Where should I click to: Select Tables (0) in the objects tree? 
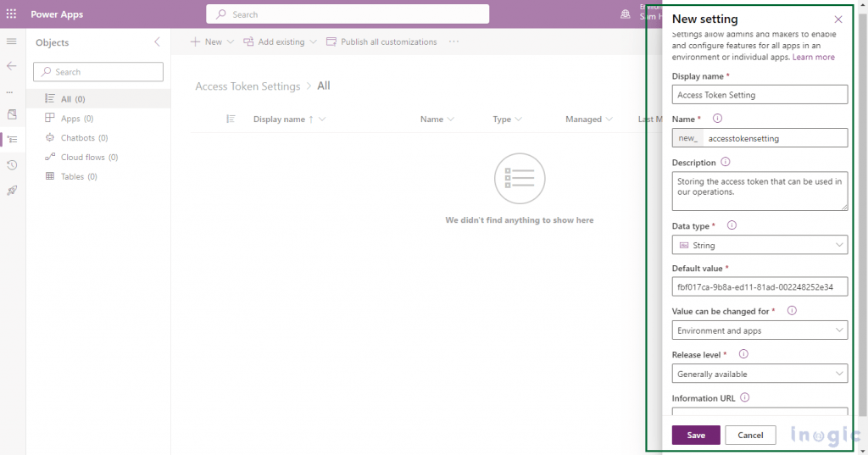pyautogui.click(x=98, y=176)
